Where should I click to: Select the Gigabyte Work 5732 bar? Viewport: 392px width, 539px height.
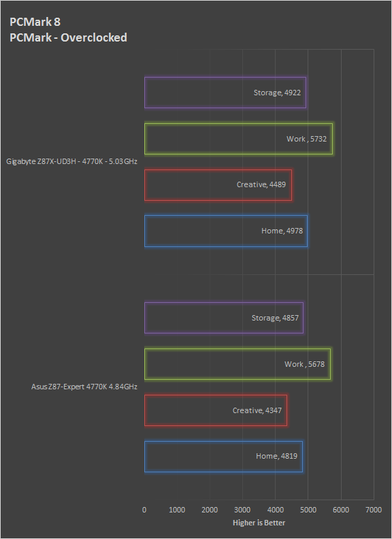[x=239, y=139]
